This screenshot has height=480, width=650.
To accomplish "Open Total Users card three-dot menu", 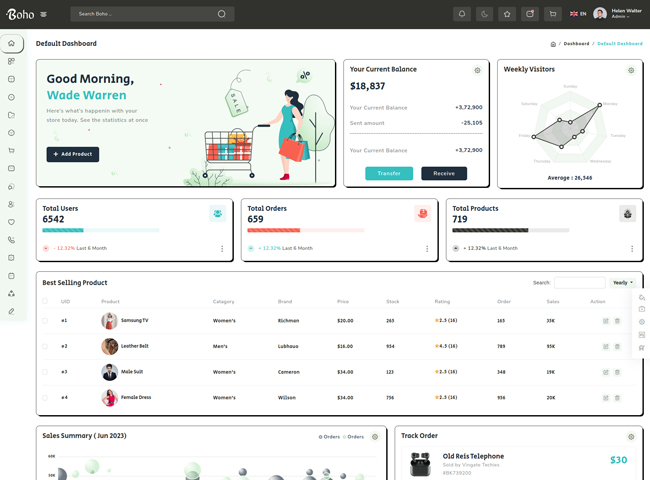I will click(x=222, y=249).
